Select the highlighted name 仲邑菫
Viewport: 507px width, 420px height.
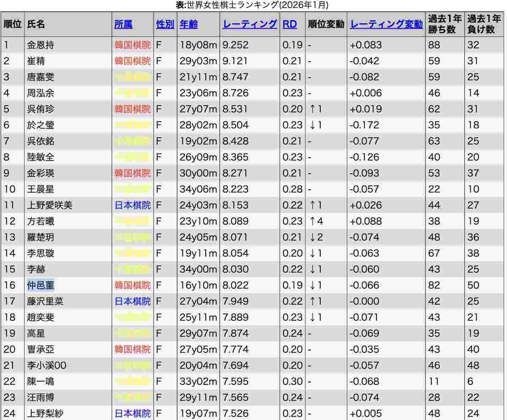click(x=41, y=285)
